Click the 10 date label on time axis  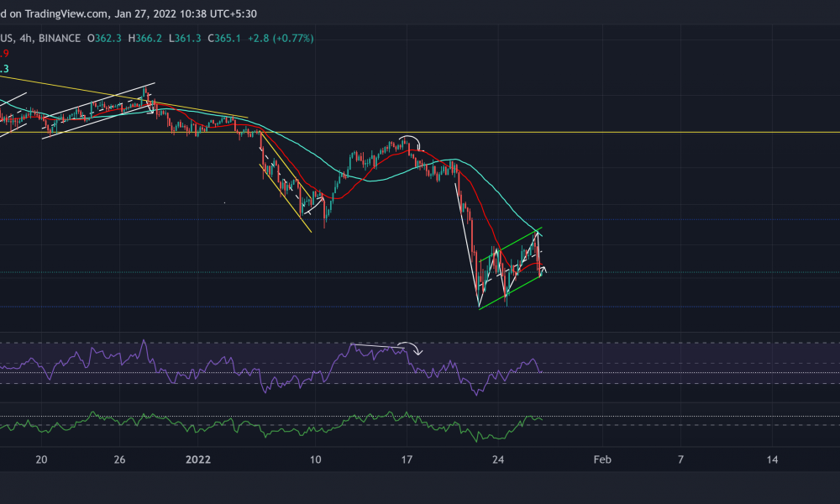(316, 459)
